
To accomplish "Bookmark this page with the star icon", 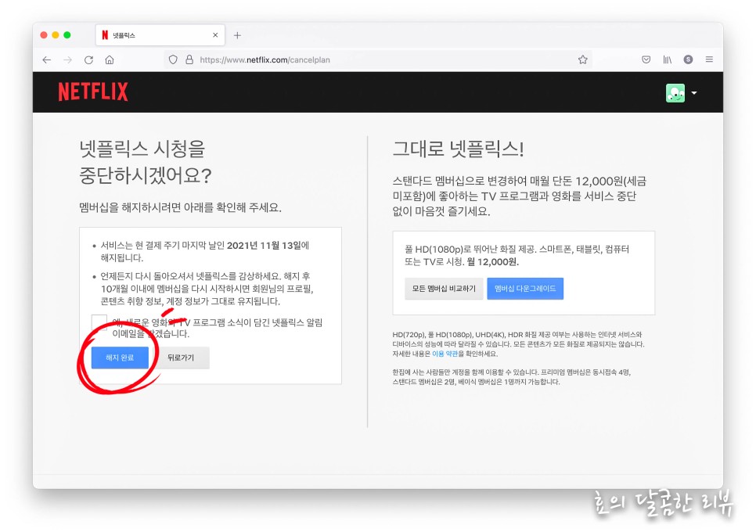I will 583,59.
